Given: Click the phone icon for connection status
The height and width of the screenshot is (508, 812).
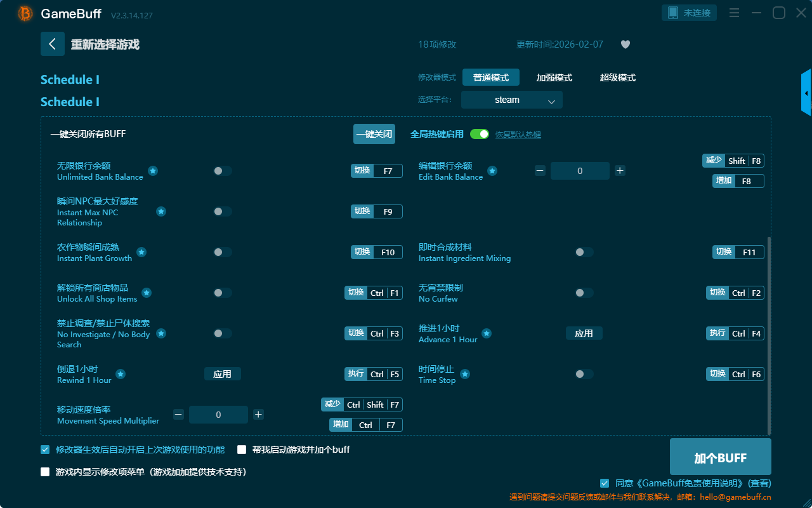Looking at the screenshot, I should 673,13.
